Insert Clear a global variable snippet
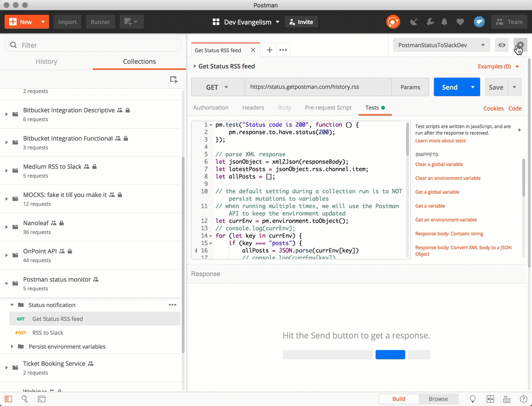The height and width of the screenshot is (406, 532). coord(439,164)
